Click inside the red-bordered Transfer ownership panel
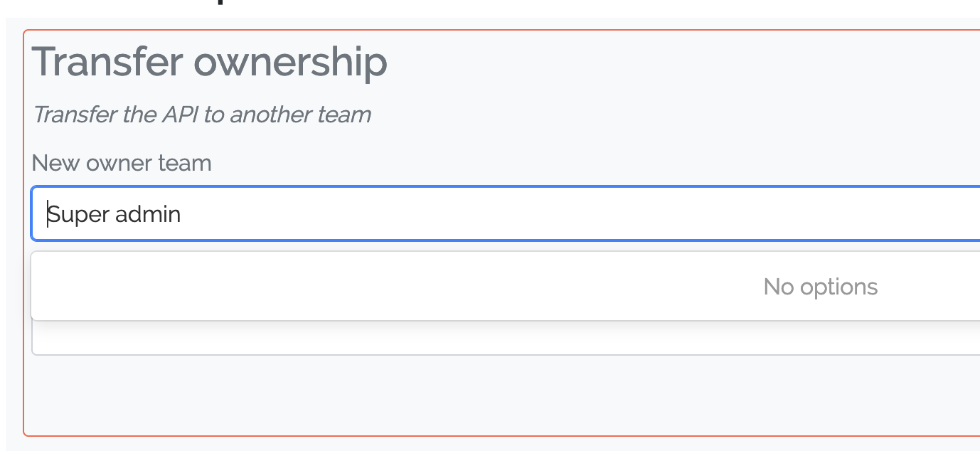 (427, 391)
